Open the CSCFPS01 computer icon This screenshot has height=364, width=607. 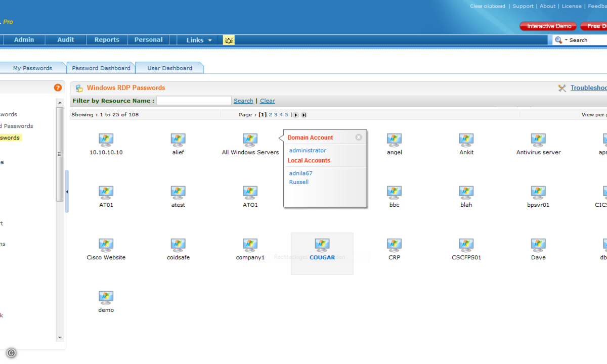(466, 245)
